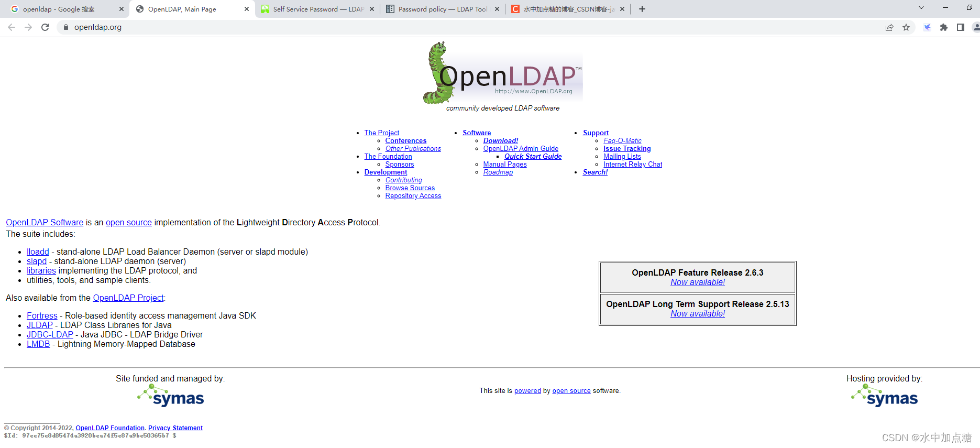Bookmark this page with the star icon
The image size is (980, 448).
tap(906, 27)
